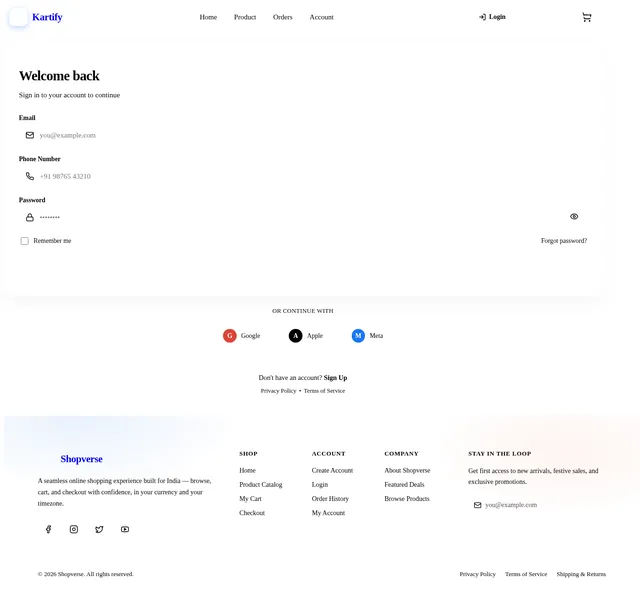Open My Account footer link
Image resolution: width=640 pixels, height=595 pixels.
328,513
